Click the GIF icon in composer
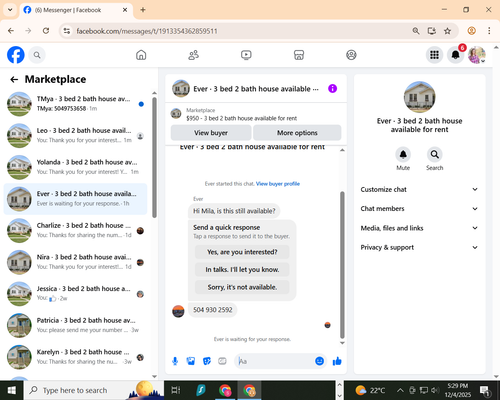Image resolution: width=500 pixels, height=400 pixels. [x=222, y=361]
